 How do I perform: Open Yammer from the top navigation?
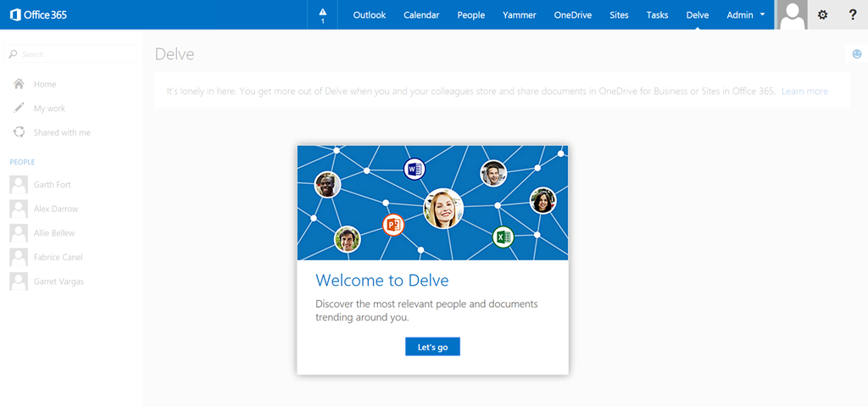(x=520, y=15)
